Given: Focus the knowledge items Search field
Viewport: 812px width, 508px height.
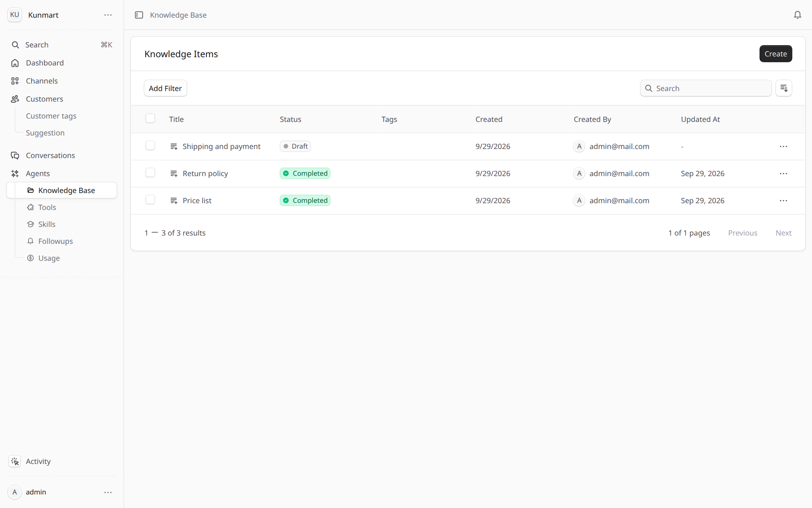Looking at the screenshot, I should pyautogui.click(x=706, y=88).
